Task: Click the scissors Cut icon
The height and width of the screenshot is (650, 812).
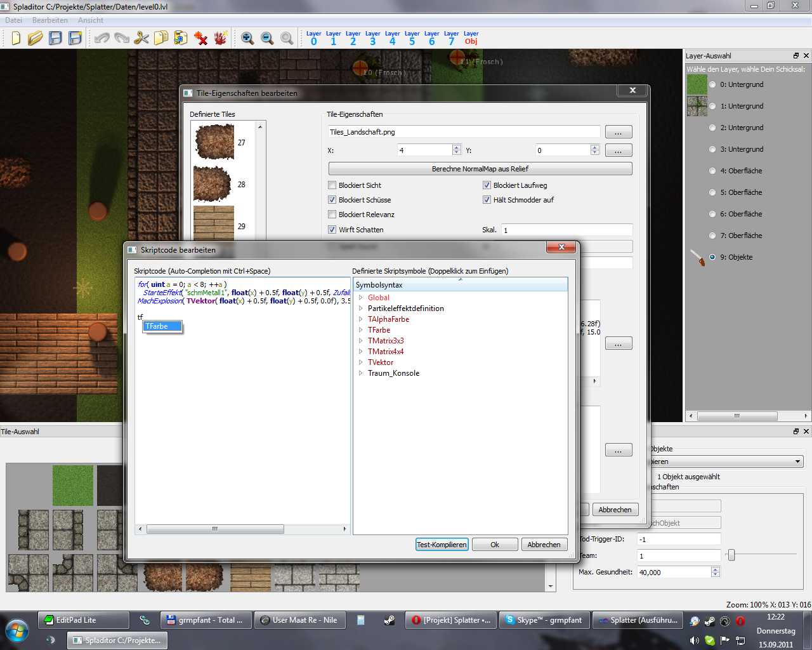Action: click(x=141, y=38)
